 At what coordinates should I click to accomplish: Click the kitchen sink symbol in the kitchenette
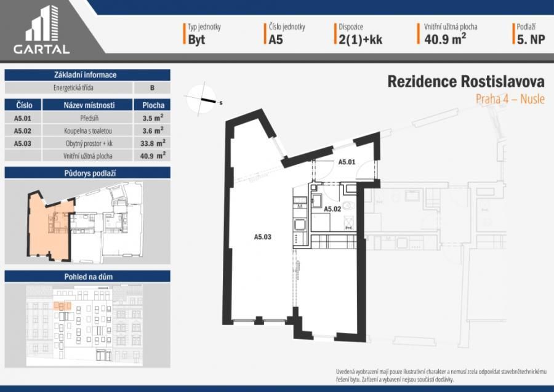tap(299, 224)
